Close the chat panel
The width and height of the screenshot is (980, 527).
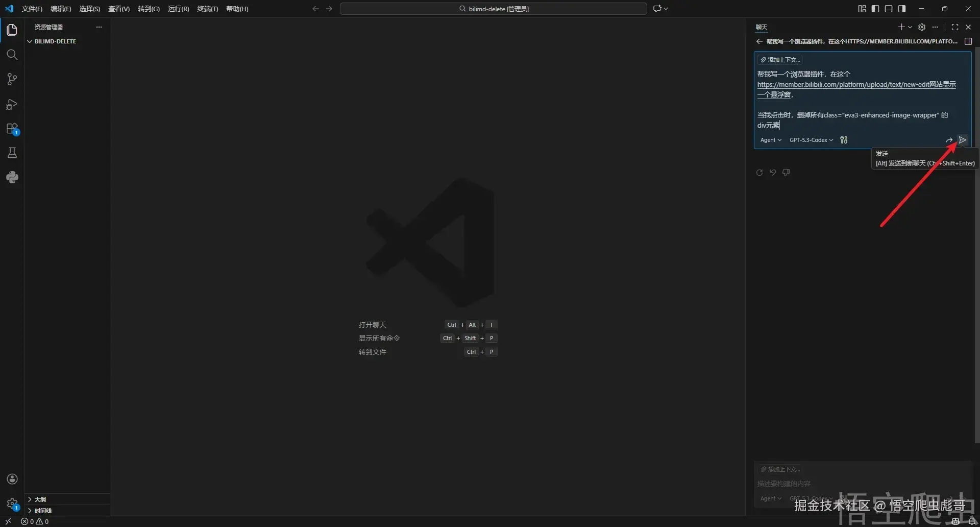[x=968, y=27]
